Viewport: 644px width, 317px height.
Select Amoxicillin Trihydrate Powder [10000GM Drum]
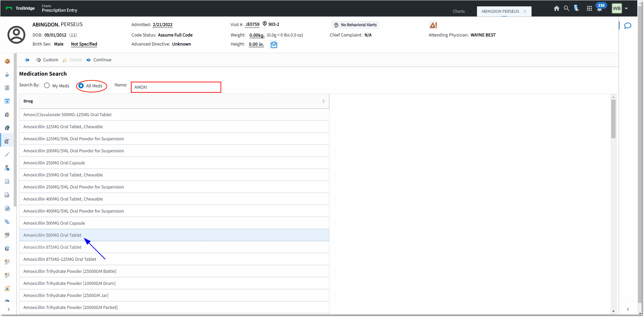[x=174, y=283]
